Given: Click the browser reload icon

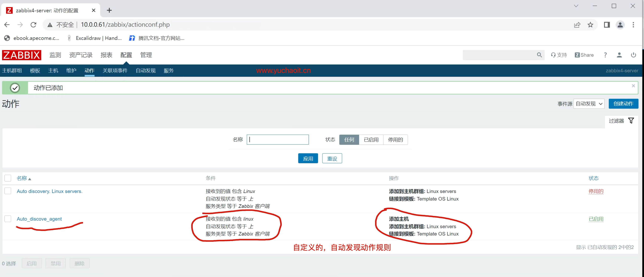Looking at the screenshot, I should pos(34,25).
